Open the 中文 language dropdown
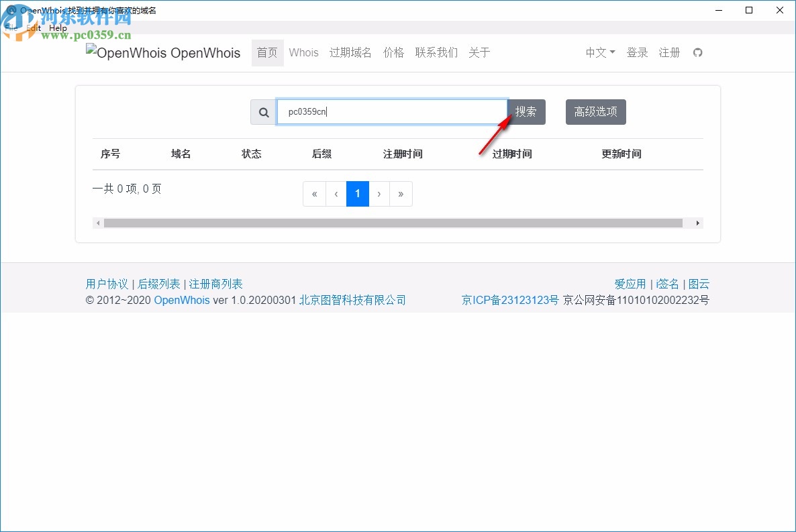The height and width of the screenshot is (532, 796). tap(599, 52)
